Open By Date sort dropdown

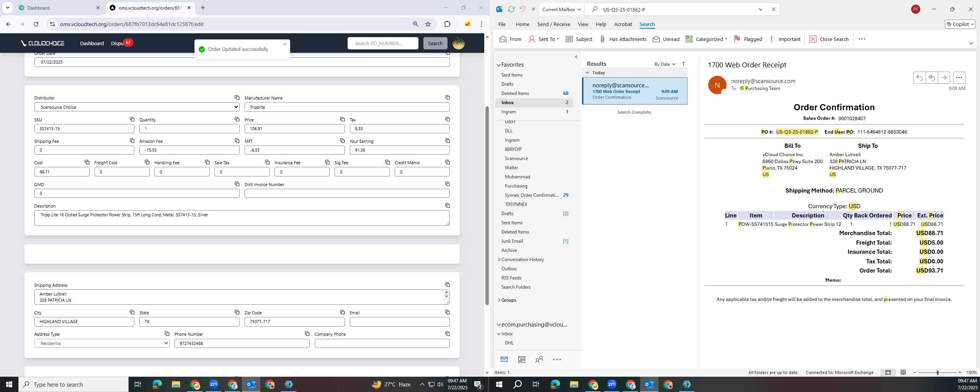point(665,64)
